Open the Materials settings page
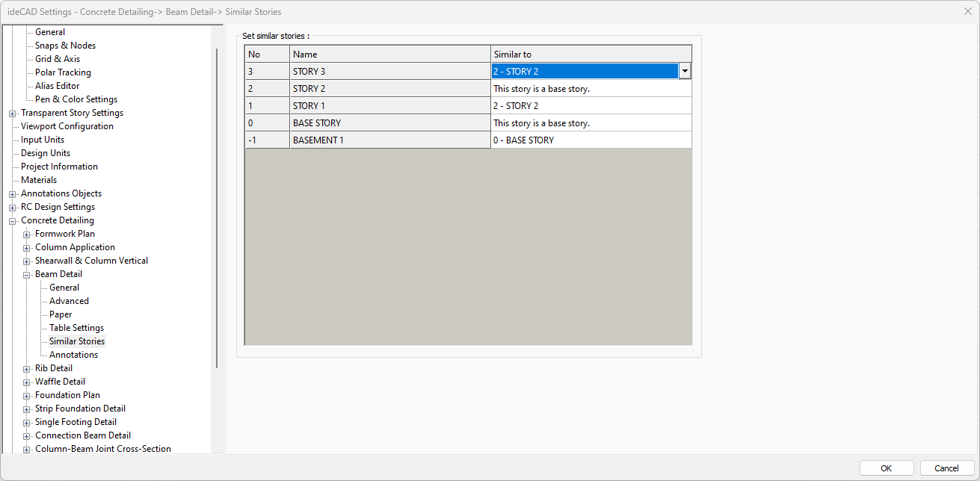The image size is (980, 481). tap(39, 180)
